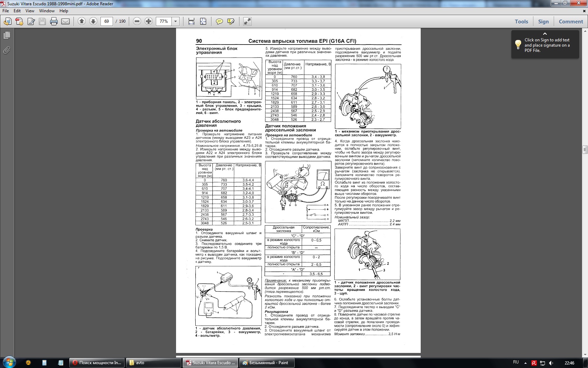Open the Window menu
Viewport: 588px width, 368px height.
[x=47, y=11]
